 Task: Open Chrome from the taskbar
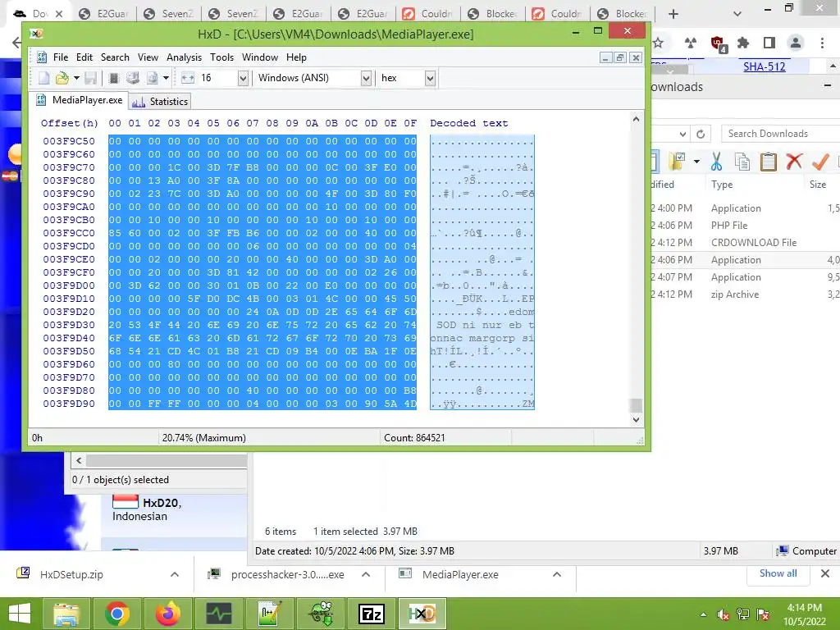point(117,614)
